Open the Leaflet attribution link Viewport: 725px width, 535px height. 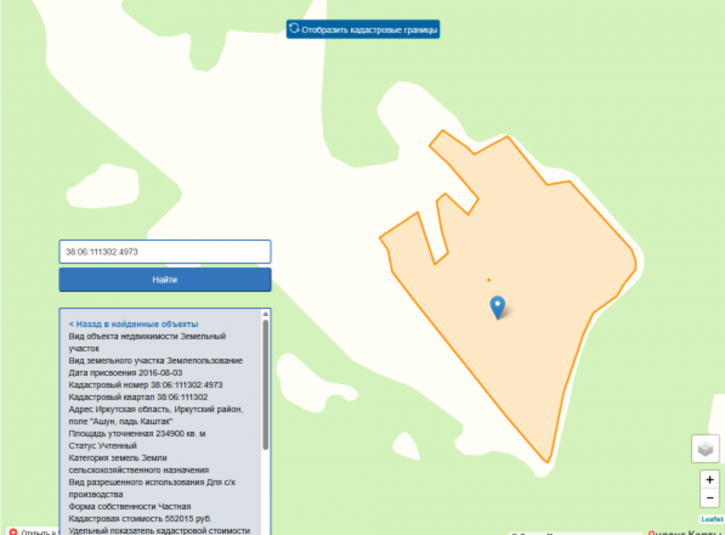click(712, 519)
